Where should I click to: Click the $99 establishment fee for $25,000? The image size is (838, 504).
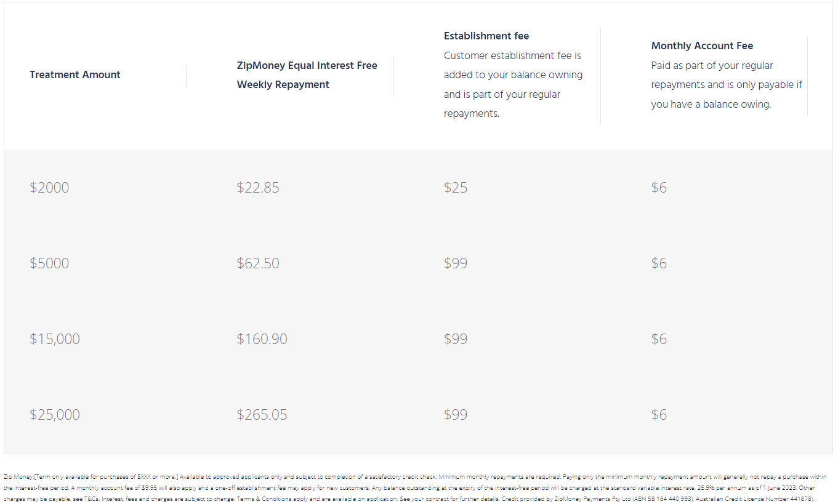[456, 415]
